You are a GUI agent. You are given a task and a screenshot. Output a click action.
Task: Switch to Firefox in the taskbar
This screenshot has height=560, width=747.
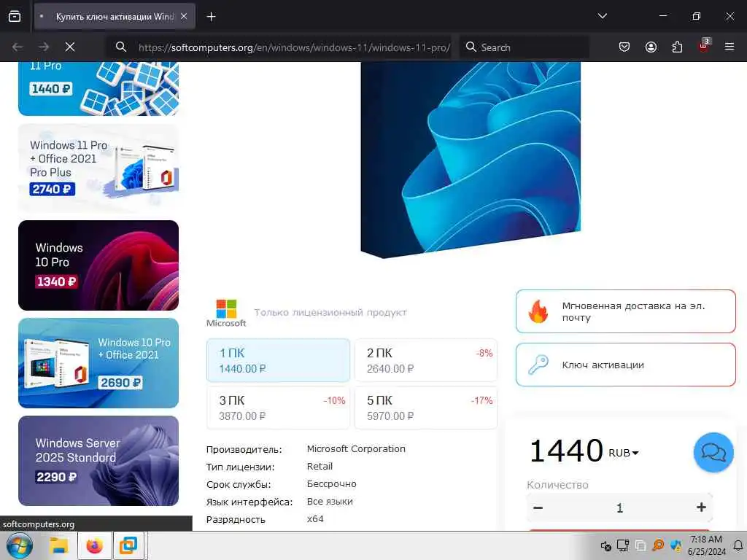pyautogui.click(x=94, y=545)
